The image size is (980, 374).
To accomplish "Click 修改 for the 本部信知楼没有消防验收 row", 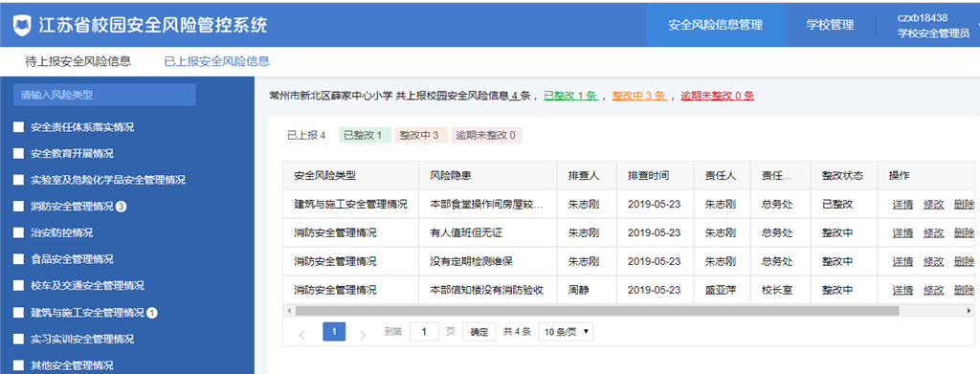I will point(933,290).
